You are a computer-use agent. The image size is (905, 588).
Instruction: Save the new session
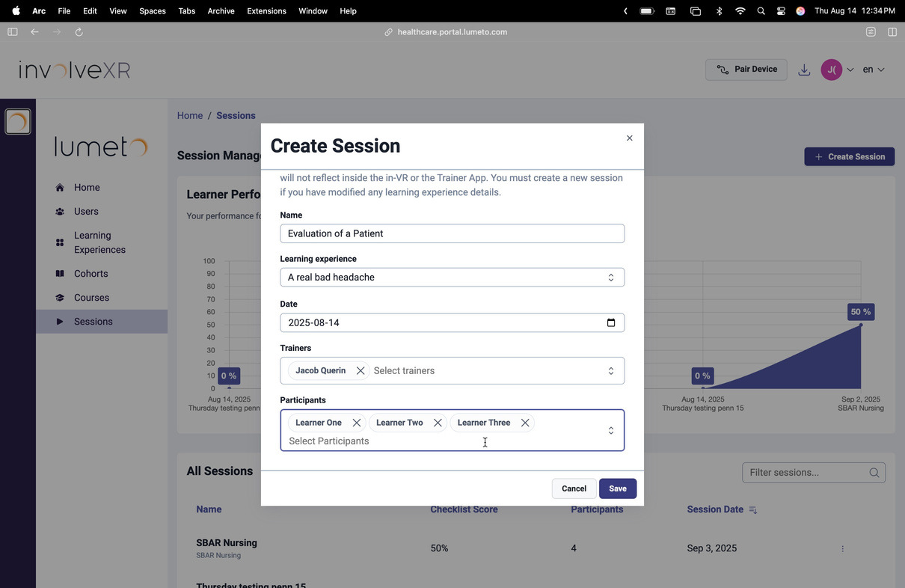[x=618, y=489]
